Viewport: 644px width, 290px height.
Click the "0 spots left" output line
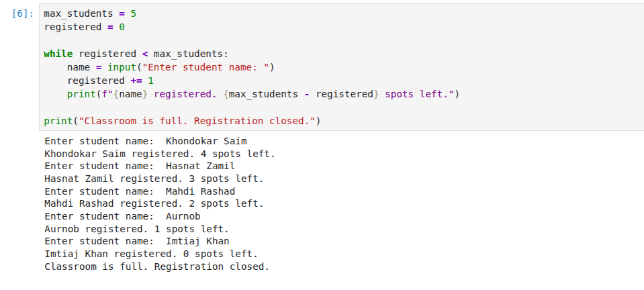coord(151,254)
